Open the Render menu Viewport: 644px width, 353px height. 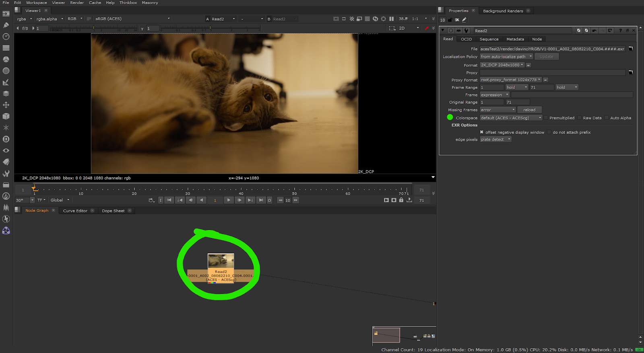77,3
